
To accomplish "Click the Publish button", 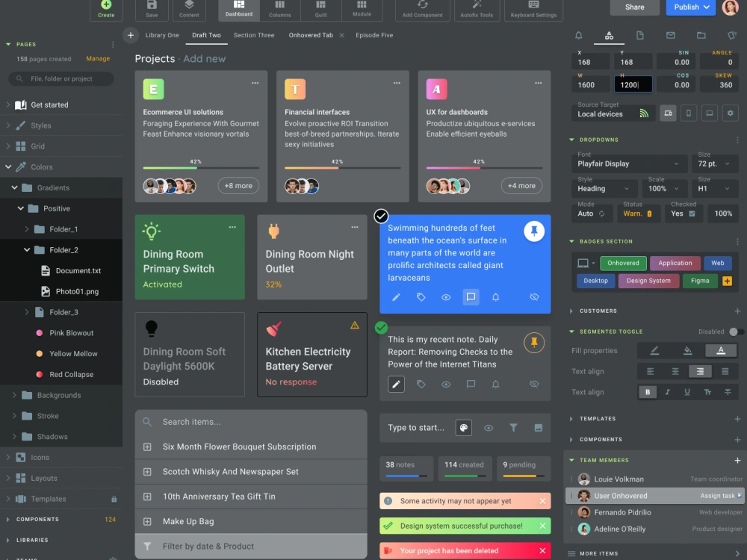I will (x=691, y=7).
